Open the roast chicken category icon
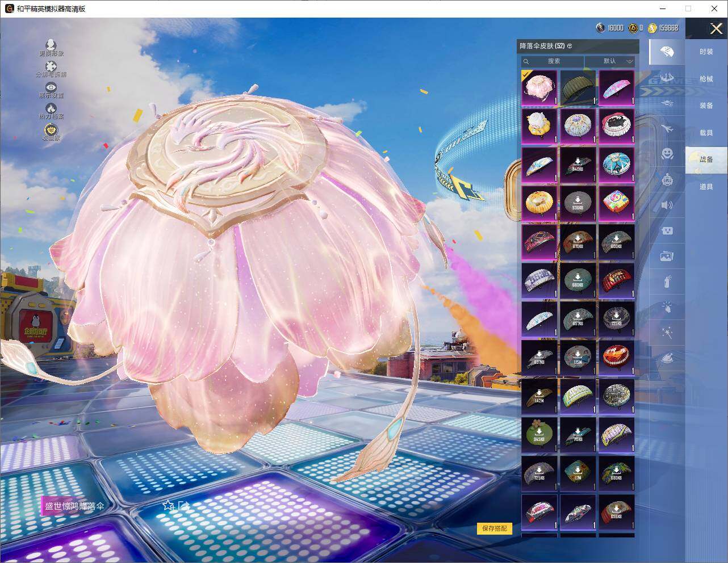 (x=667, y=358)
